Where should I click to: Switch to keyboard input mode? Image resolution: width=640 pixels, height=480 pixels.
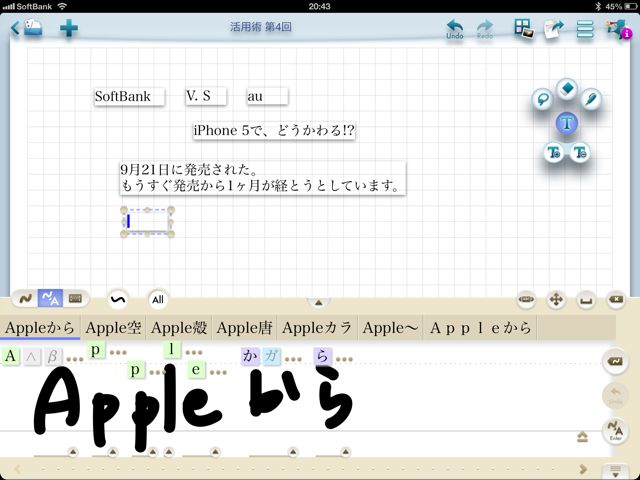point(76,299)
